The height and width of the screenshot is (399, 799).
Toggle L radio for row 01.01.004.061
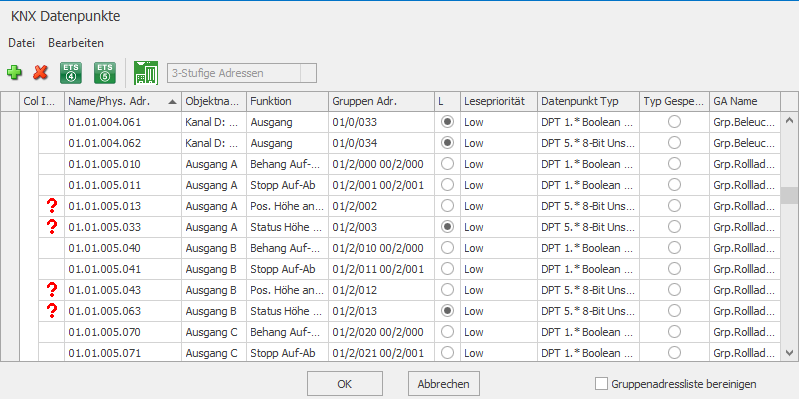coord(448,122)
